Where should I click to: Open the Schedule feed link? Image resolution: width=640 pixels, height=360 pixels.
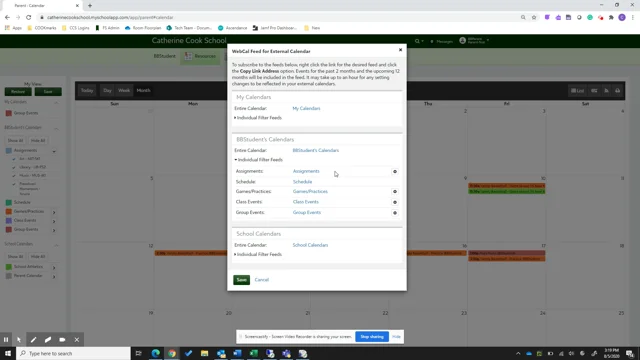click(302, 182)
